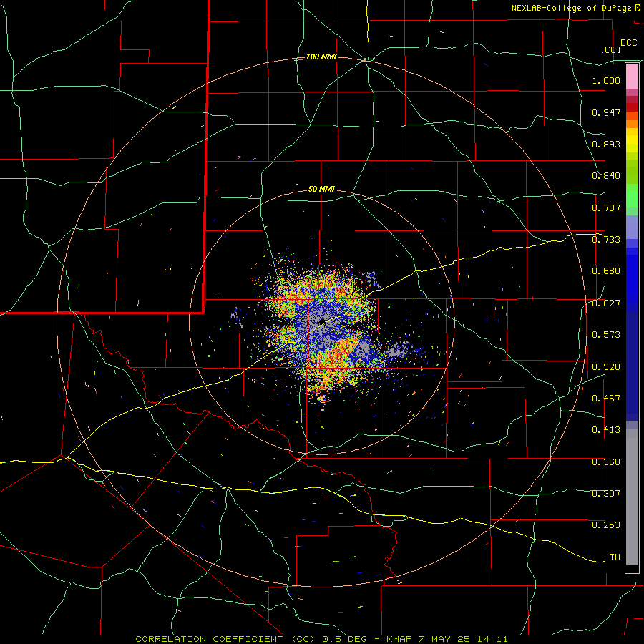Viewport: 644px width, 644px height.
Task: Select the 0.253 scale value
Action: coord(606,525)
